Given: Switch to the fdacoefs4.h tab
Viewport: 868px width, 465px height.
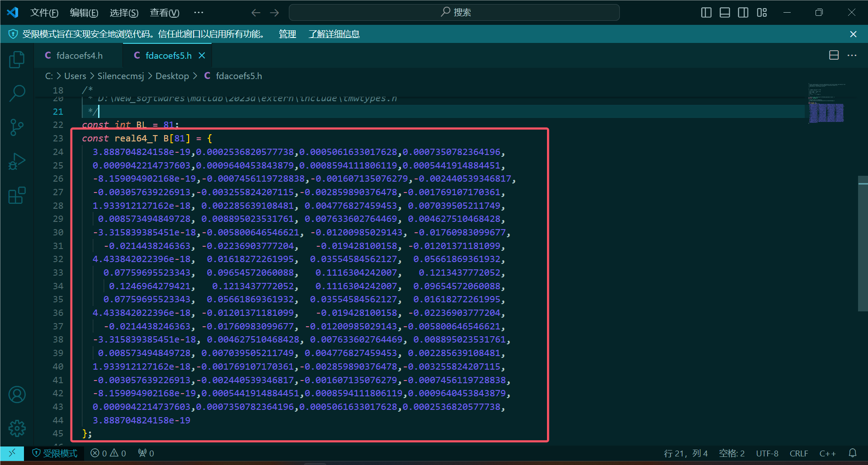Looking at the screenshot, I should (79, 55).
